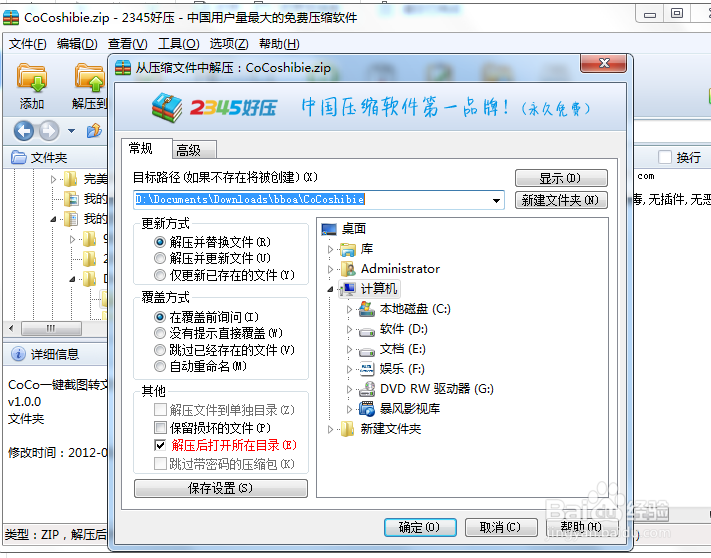Open the 编辑(D) menu
Viewport: 711px width, 558px height.
click(77, 44)
